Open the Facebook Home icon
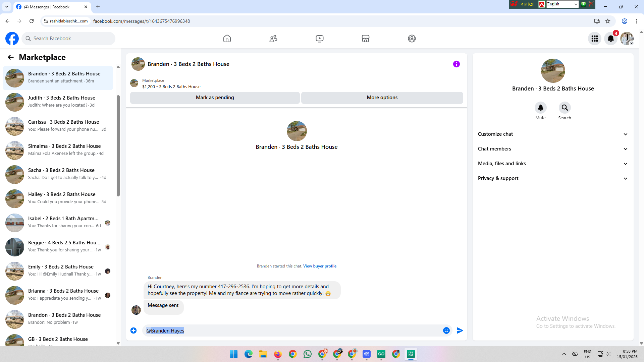Image resolution: width=644 pixels, height=362 pixels. click(x=227, y=39)
